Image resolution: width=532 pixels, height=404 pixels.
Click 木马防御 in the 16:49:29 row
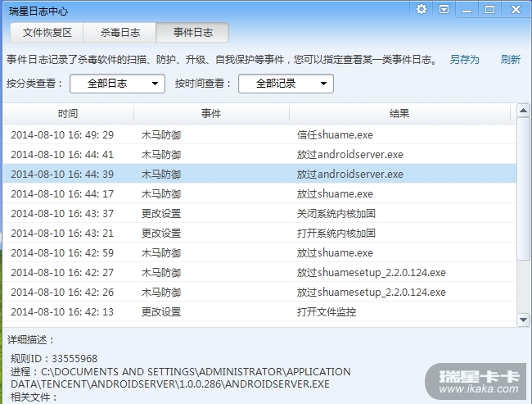pyautogui.click(x=161, y=135)
